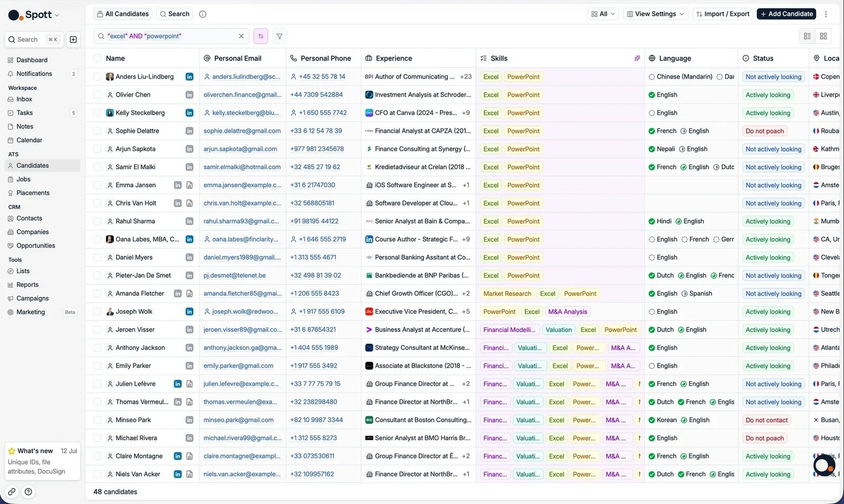This screenshot has height=504, width=844.
Task: Open the three-dot more options menu
Action: click(826, 14)
